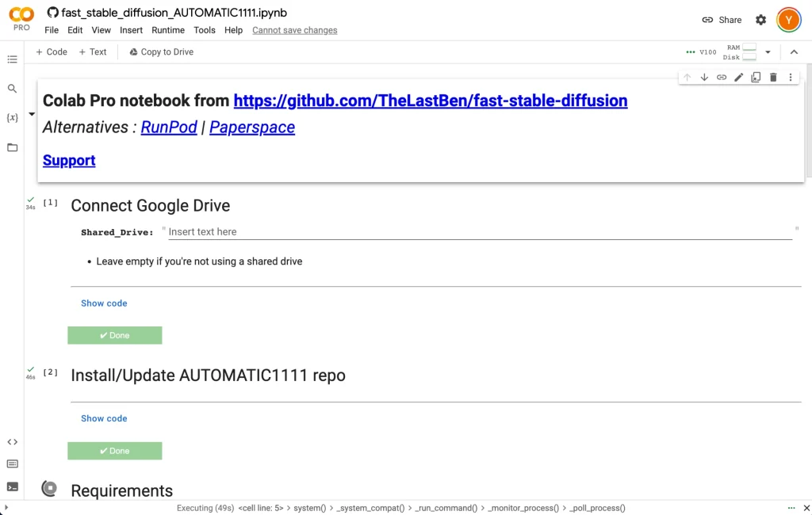
Task: Move the selected cell down
Action: click(704, 77)
